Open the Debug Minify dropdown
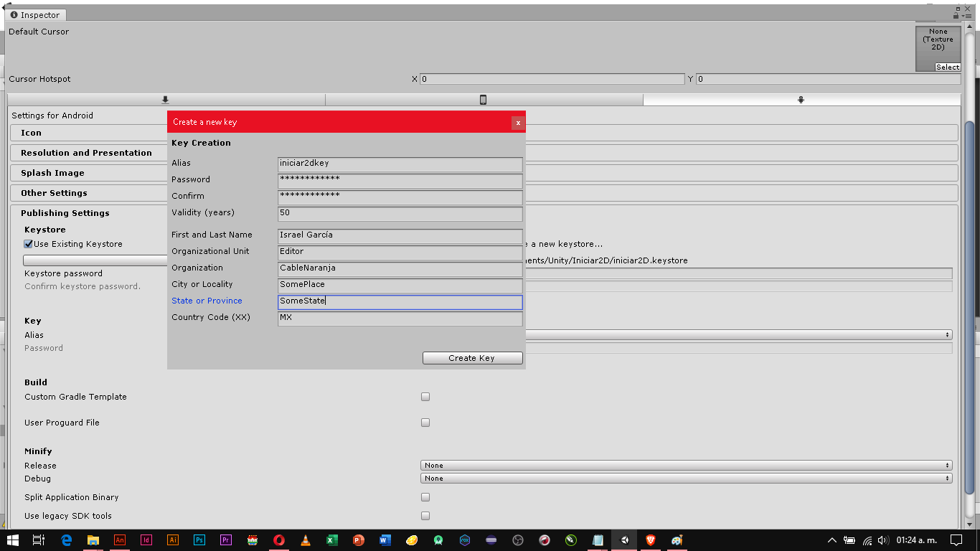 tap(685, 478)
